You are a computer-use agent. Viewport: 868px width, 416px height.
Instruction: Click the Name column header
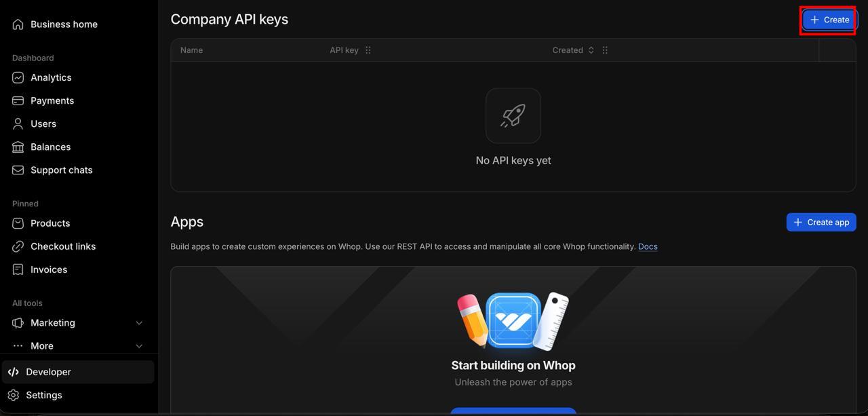[x=191, y=50]
